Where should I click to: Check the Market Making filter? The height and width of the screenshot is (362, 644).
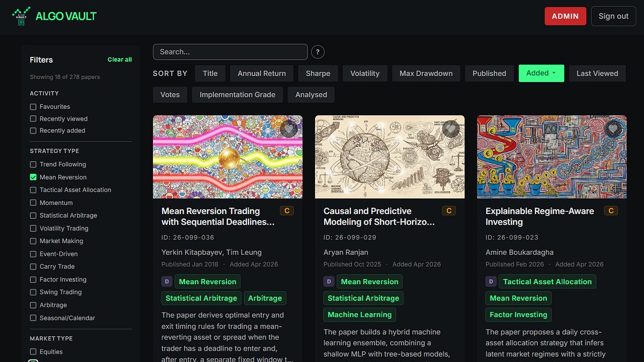coord(33,241)
